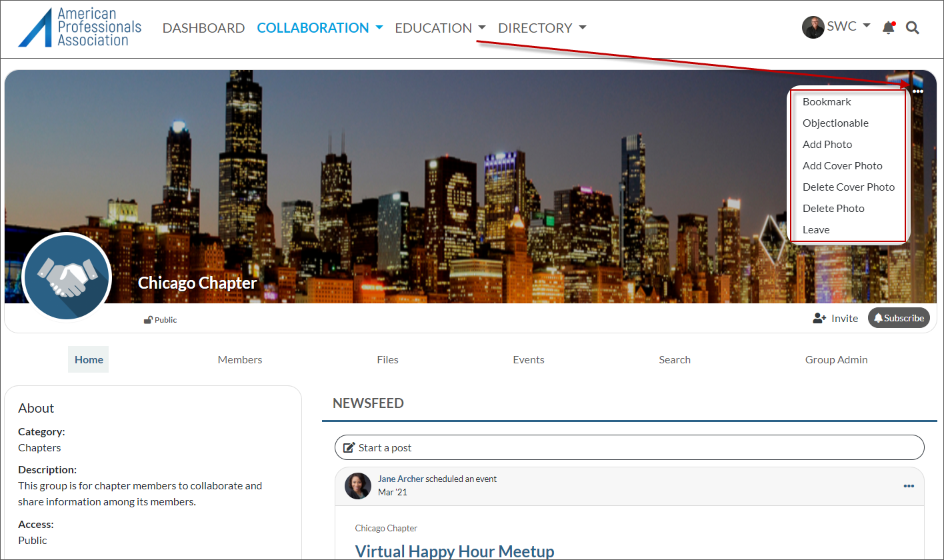Open the Members tab
This screenshot has width=944, height=560.
240,359
